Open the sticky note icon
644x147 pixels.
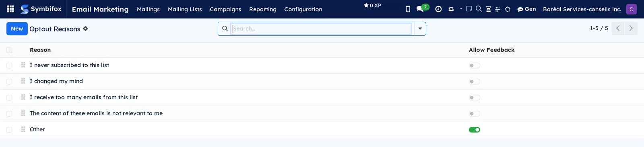pyautogui.click(x=469, y=8)
